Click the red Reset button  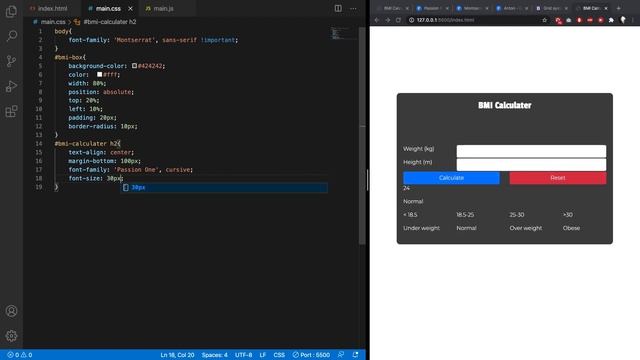558,178
